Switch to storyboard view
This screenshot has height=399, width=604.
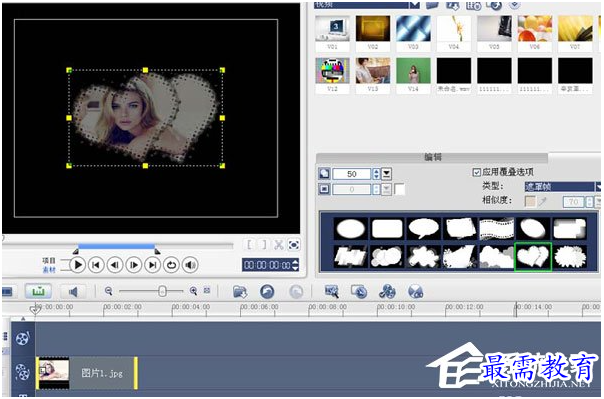pos(7,292)
